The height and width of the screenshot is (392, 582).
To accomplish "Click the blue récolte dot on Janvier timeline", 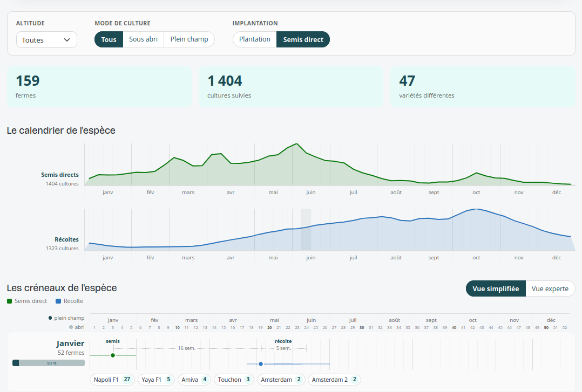I will click(x=261, y=364).
